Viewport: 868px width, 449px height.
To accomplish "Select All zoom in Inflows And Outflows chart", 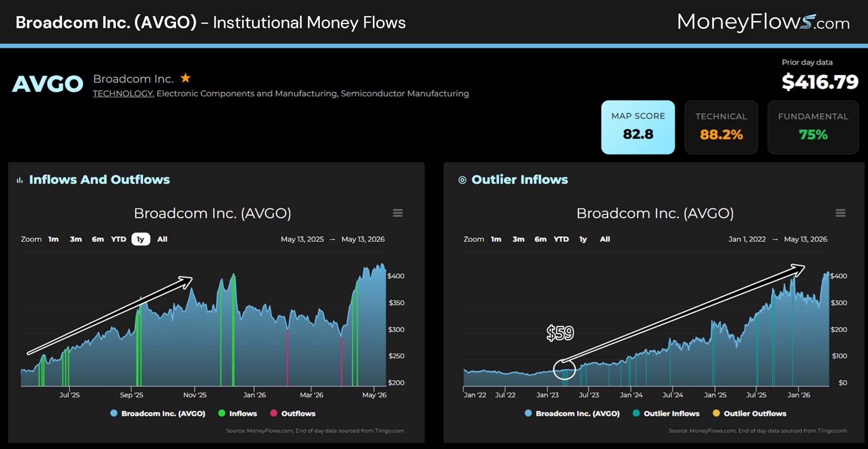I will point(162,239).
